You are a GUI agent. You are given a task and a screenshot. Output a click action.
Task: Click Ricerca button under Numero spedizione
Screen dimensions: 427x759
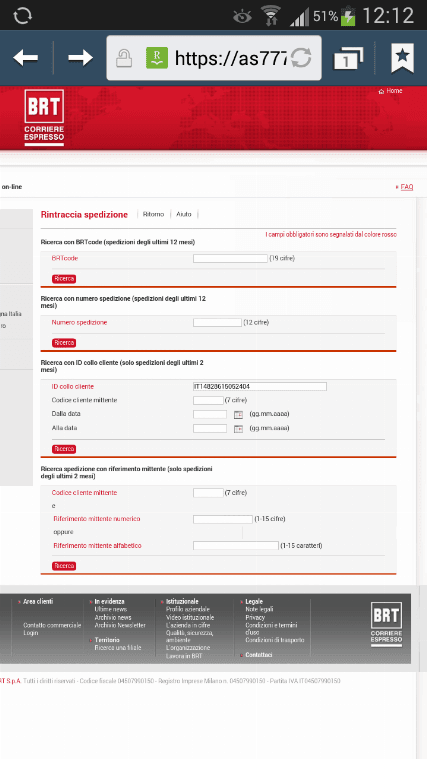point(64,343)
